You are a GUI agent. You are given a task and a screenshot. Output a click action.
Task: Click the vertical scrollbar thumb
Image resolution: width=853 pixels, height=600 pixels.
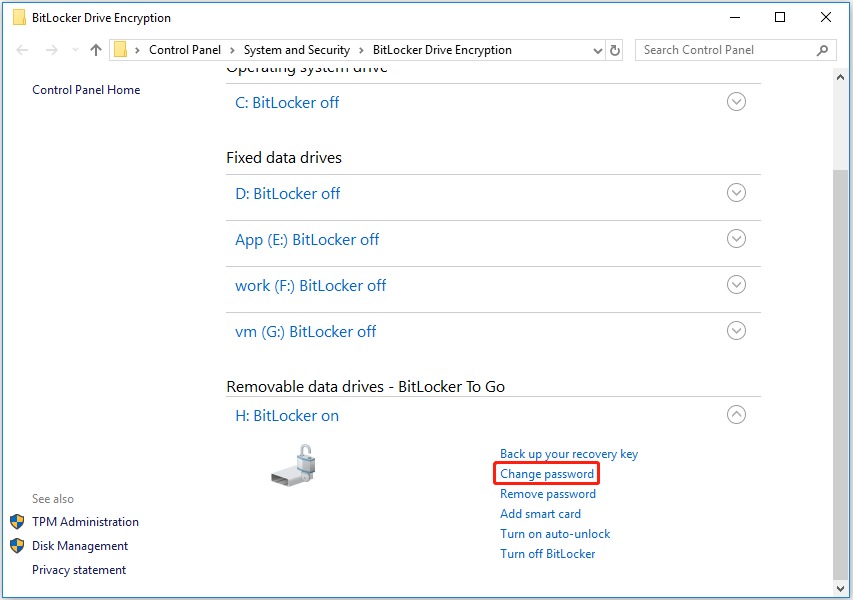[x=840, y=375]
